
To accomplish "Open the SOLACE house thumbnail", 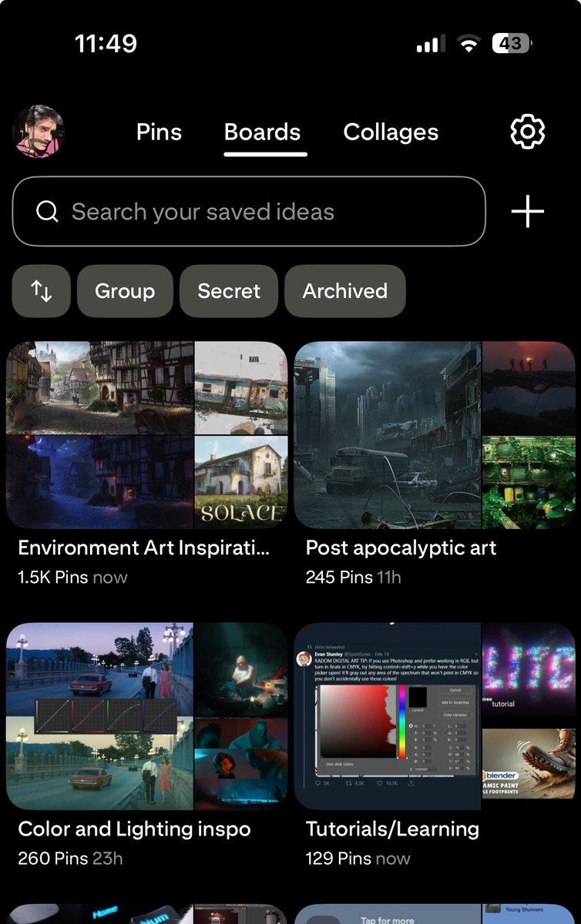I will tap(241, 483).
